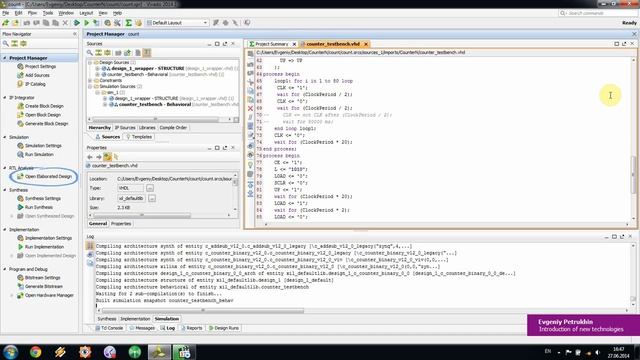The image size is (640, 360).
Task: Click the Run Synthesis green arrow toolbar icon
Action: [77, 23]
